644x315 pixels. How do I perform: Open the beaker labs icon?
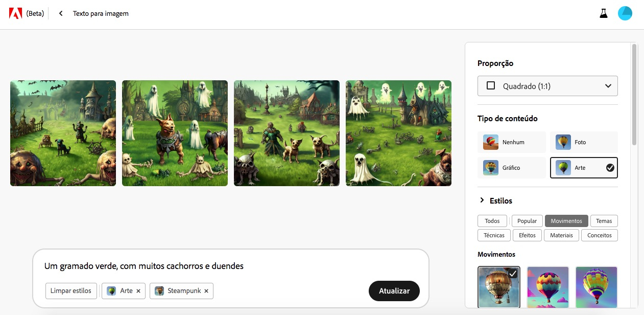604,14
